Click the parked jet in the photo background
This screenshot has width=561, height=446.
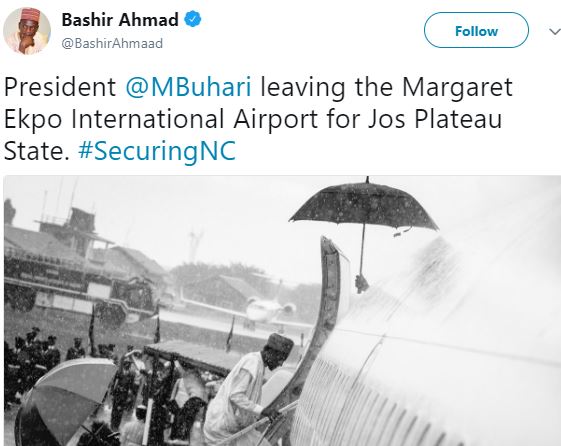[267, 310]
